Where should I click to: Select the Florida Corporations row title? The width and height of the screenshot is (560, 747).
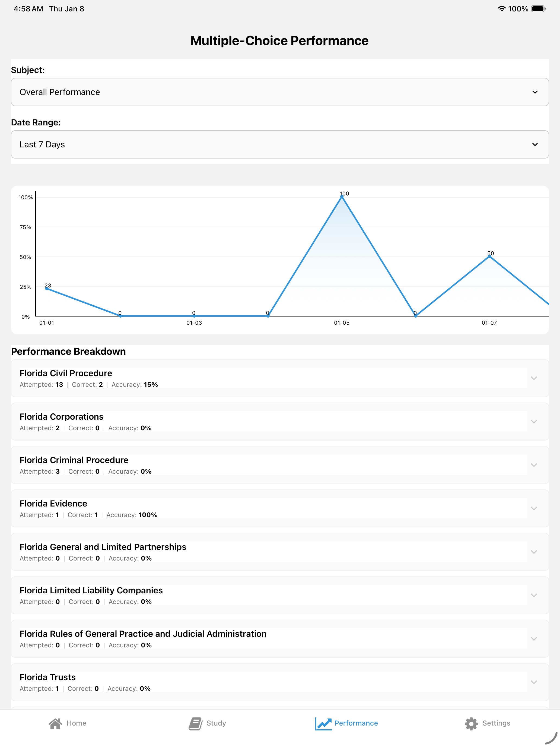[61, 417]
